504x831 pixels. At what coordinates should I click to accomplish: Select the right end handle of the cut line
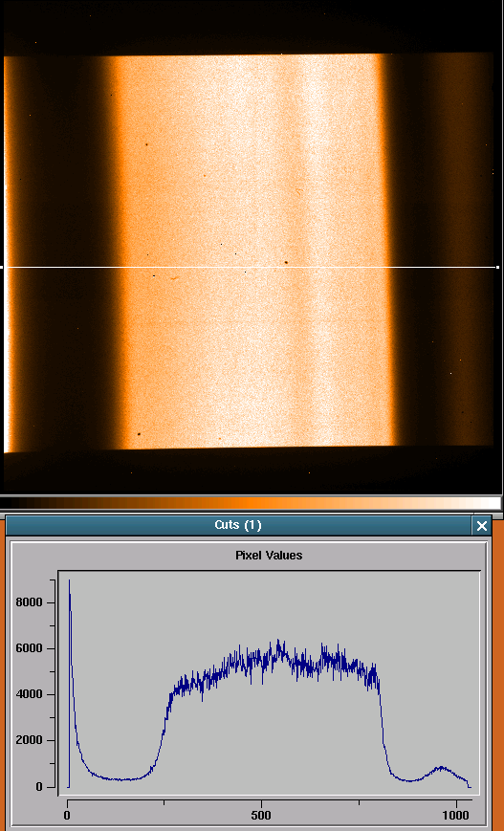click(x=497, y=268)
